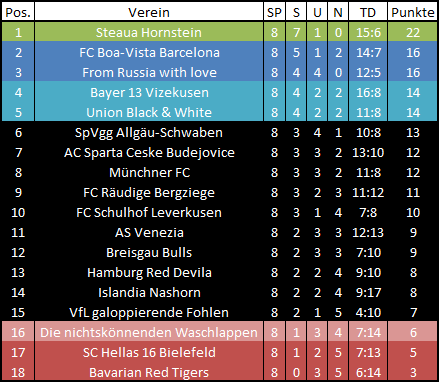Screen dimensions: 439x382
Task: Click the TD column header
Action: point(368,12)
